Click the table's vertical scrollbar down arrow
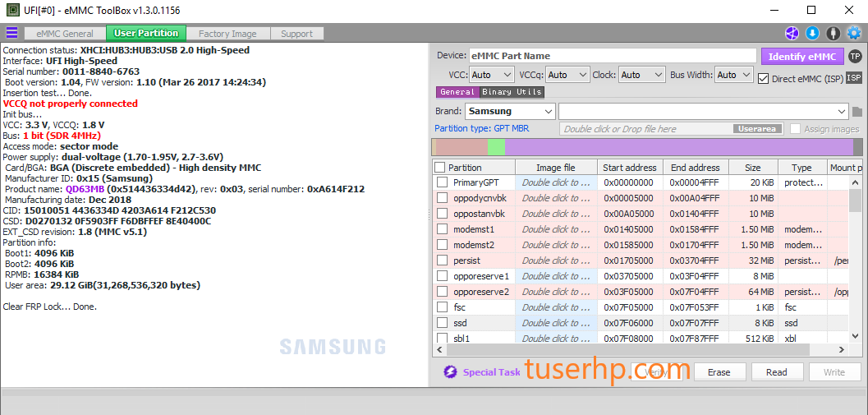Screen dimensions: 868x415 [x=855, y=338]
